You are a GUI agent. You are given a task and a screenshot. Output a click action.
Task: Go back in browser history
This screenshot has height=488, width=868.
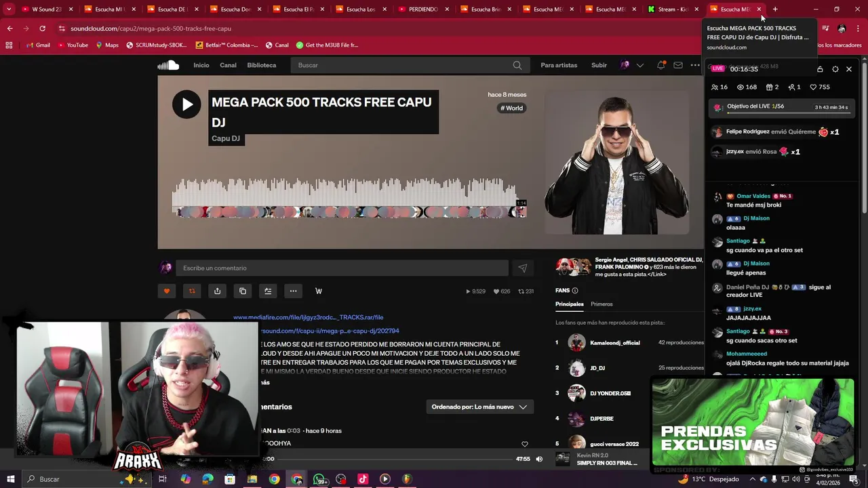coord(9,28)
